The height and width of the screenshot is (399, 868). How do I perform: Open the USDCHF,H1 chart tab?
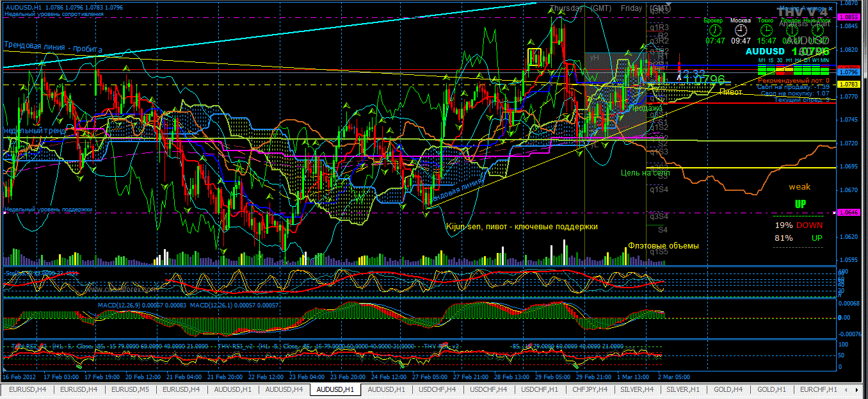[x=540, y=389]
